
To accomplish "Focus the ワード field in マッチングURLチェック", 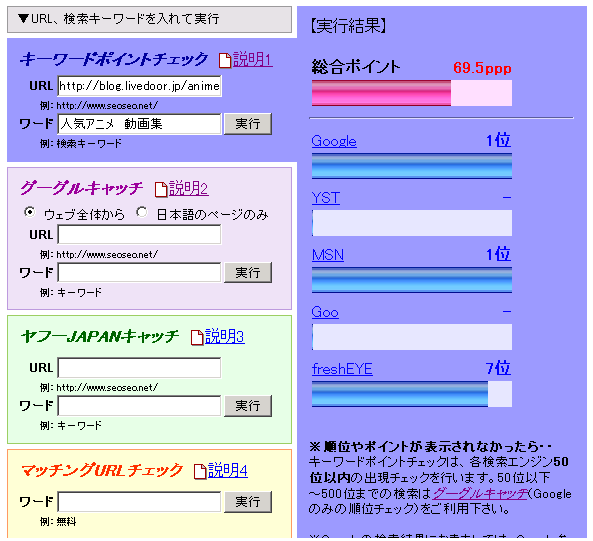I will click(139, 502).
